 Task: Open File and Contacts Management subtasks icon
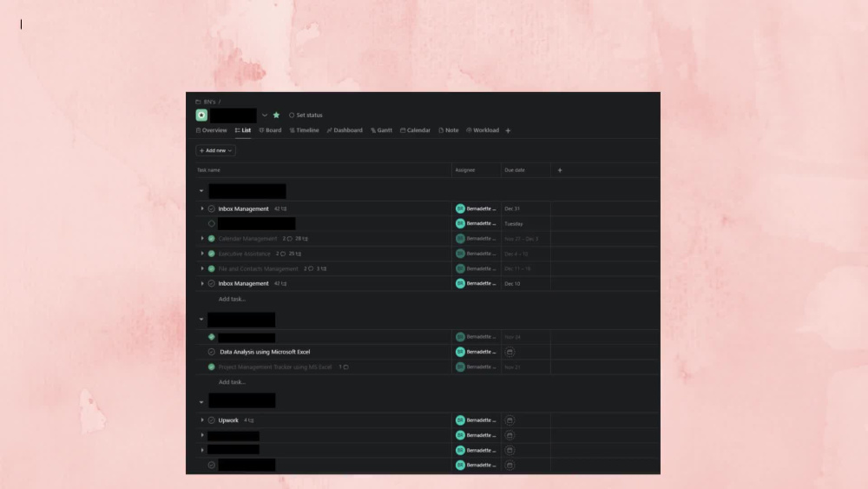(x=322, y=268)
